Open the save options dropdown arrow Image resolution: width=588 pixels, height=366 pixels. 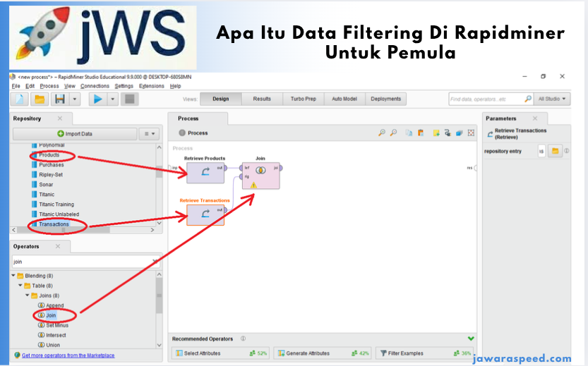[75, 99]
